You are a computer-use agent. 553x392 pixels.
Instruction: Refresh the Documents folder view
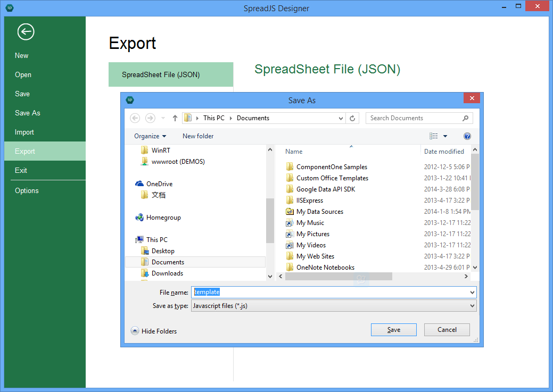pos(352,118)
